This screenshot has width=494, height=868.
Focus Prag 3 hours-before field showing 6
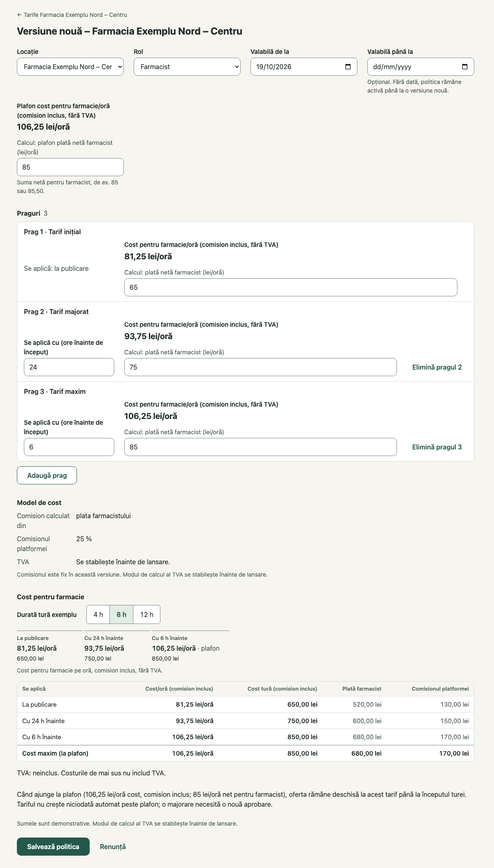tap(69, 447)
